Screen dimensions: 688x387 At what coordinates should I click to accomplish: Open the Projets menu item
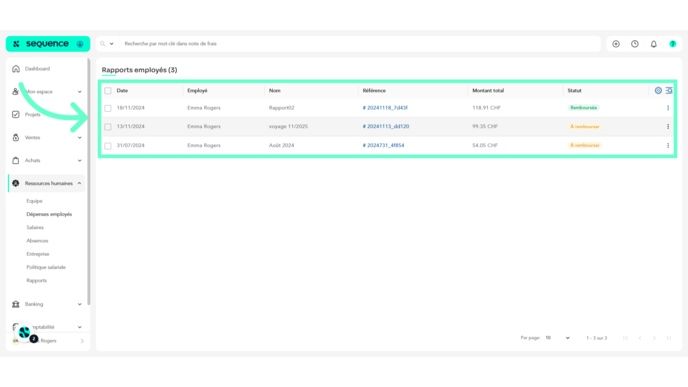pos(33,115)
